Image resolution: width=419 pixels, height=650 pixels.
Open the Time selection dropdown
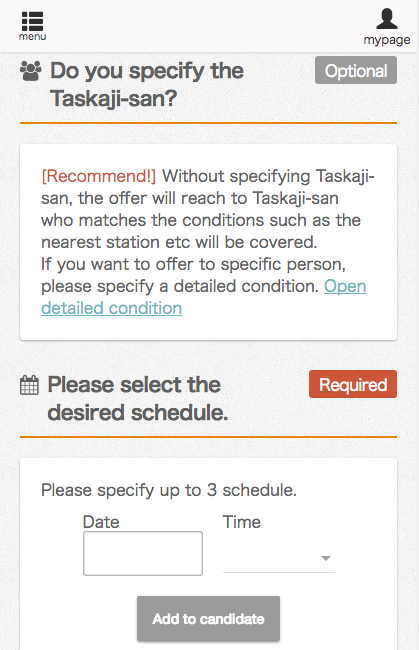tap(279, 558)
